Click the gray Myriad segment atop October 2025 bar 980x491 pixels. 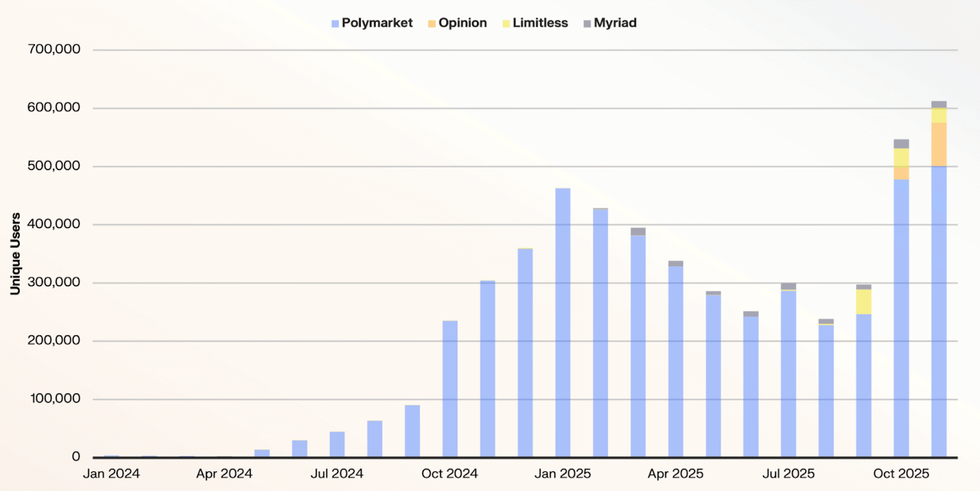tap(901, 144)
